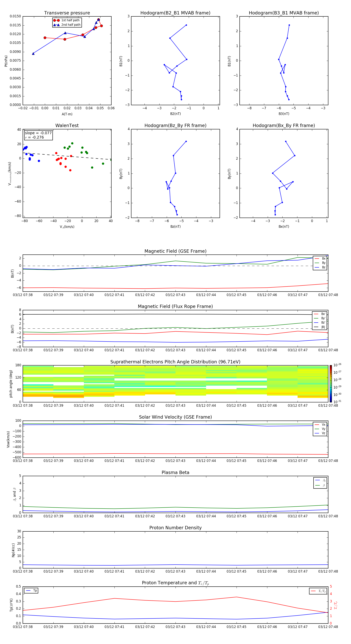This screenshot has width=351, height=644.
Task: Select the βp entry in Plasma Beta legend
Action: tap(320, 480)
